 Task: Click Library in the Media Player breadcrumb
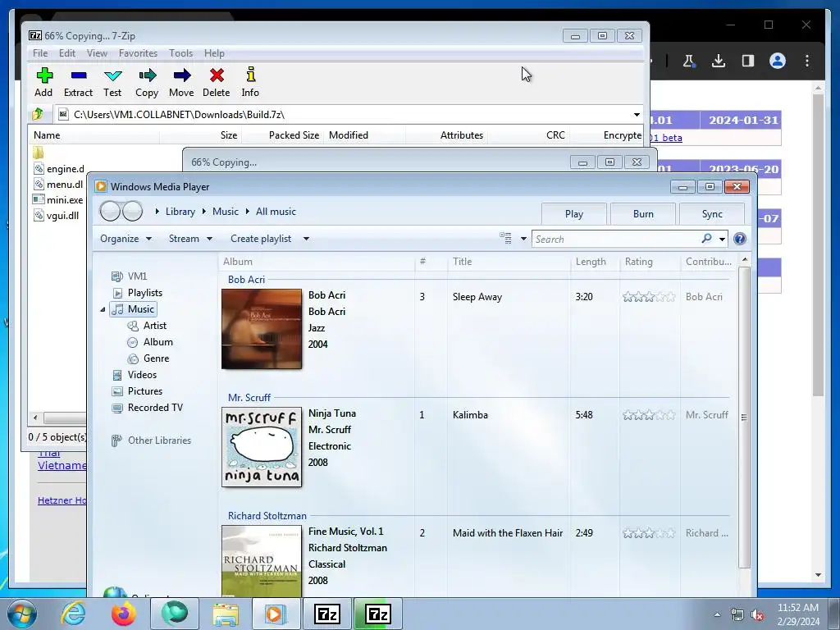click(x=180, y=212)
